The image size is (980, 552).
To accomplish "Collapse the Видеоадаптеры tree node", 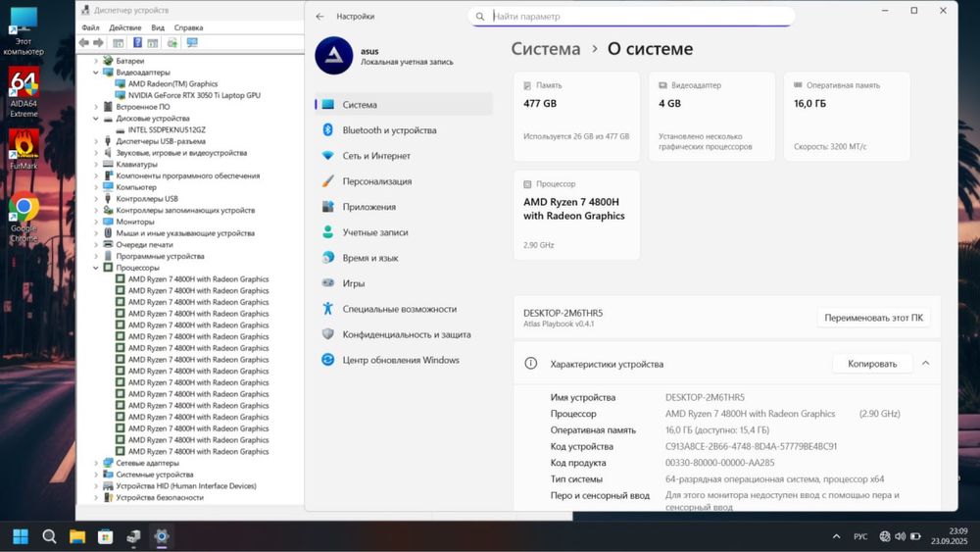I will click(x=96, y=73).
